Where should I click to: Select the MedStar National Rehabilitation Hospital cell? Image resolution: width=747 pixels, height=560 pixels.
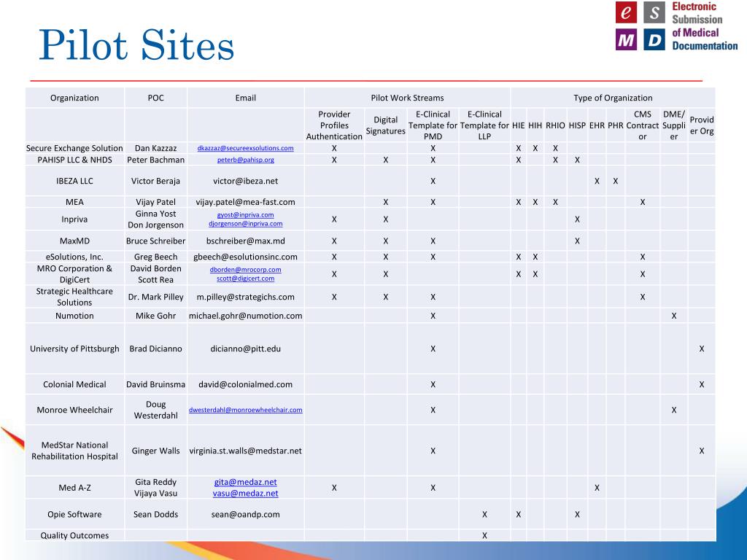pos(74,451)
